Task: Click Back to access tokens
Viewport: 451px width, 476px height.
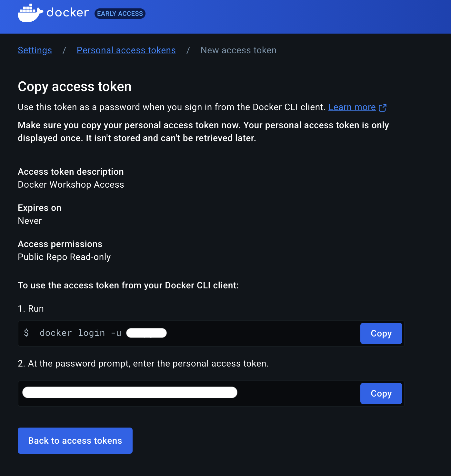Action: (x=75, y=440)
